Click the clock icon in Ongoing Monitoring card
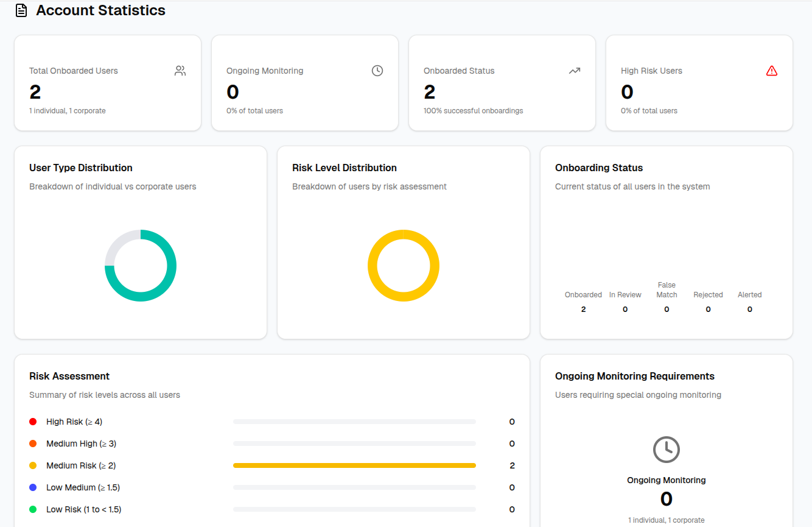 click(x=377, y=71)
